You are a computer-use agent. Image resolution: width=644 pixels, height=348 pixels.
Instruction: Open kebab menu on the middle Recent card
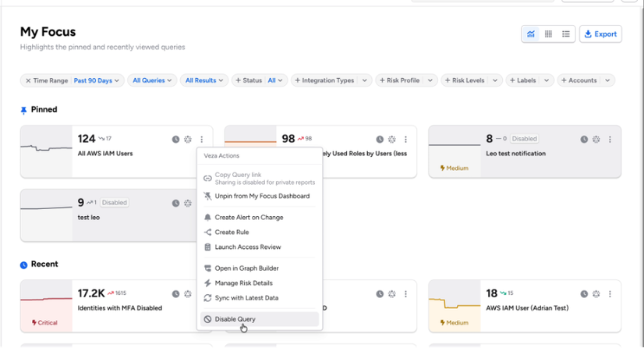point(405,293)
